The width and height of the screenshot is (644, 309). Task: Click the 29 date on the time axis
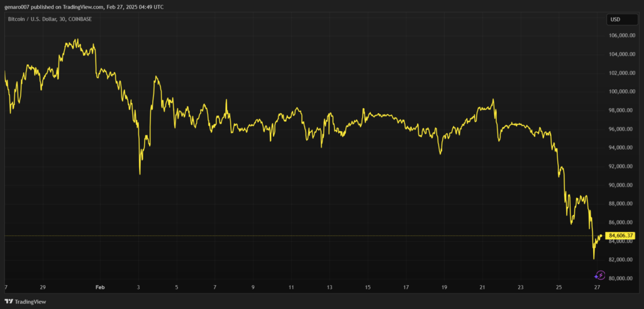tap(43, 287)
